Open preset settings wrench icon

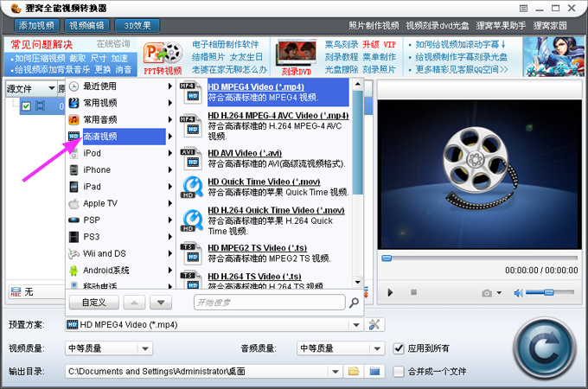point(374,324)
